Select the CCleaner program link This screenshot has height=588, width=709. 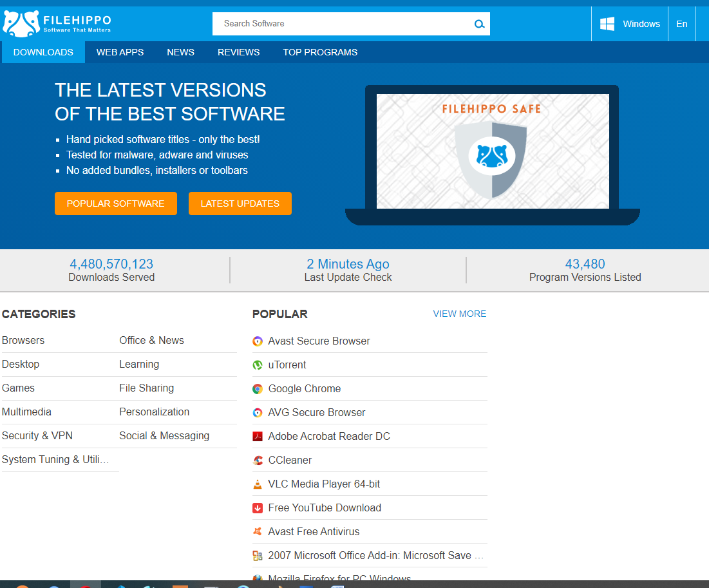click(290, 460)
